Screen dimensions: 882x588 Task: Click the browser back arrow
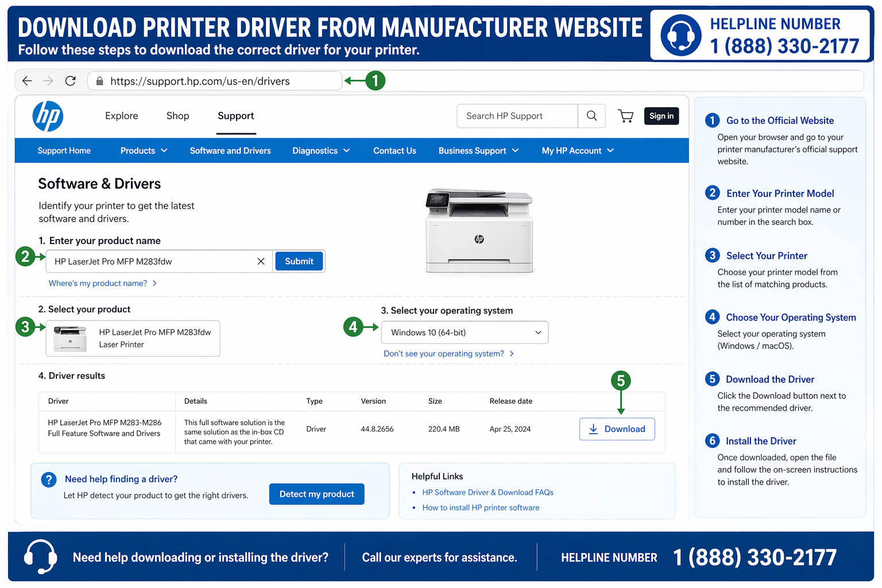tap(26, 80)
